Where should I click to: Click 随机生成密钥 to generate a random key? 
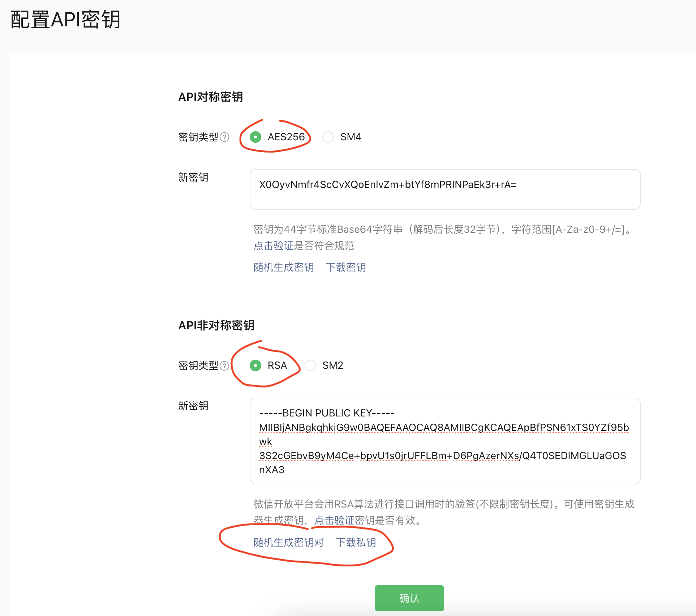(283, 267)
